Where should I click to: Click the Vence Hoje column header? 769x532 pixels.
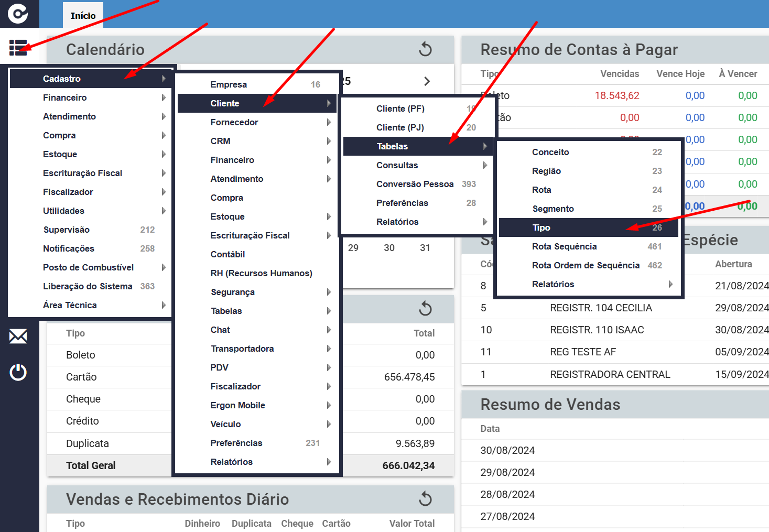(x=680, y=74)
